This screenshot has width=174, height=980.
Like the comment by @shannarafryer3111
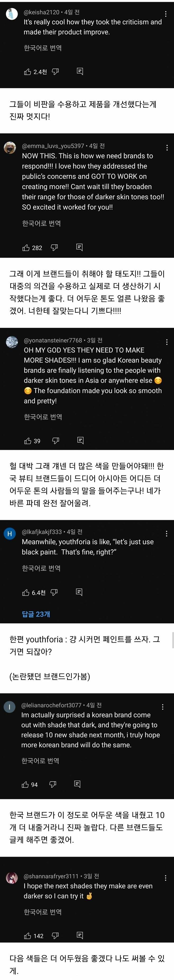[x=28, y=936]
